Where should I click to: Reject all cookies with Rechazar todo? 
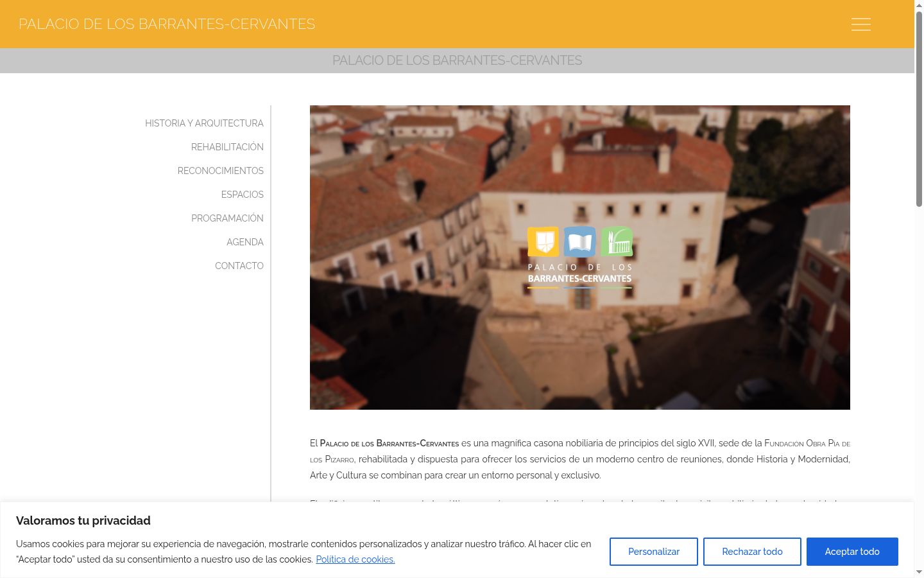pos(752,552)
